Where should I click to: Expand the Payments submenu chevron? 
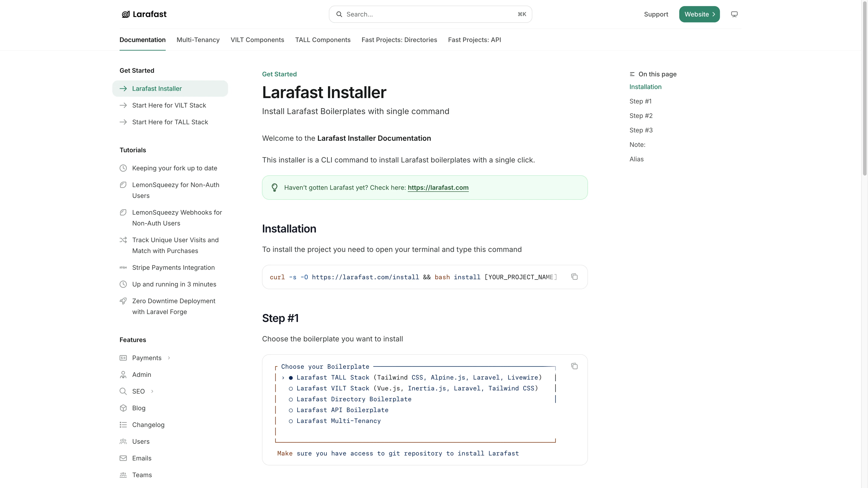point(169,358)
